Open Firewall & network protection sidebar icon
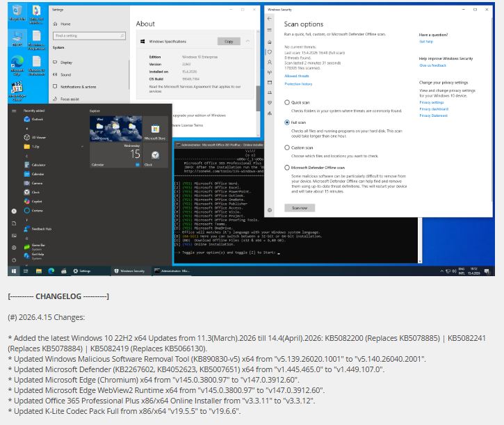 269,72
